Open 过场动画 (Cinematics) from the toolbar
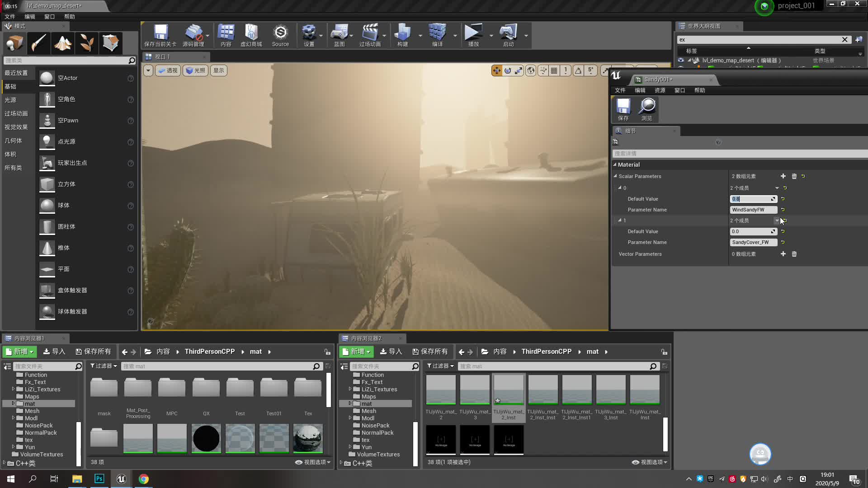The width and height of the screenshot is (868, 488). 371,35
